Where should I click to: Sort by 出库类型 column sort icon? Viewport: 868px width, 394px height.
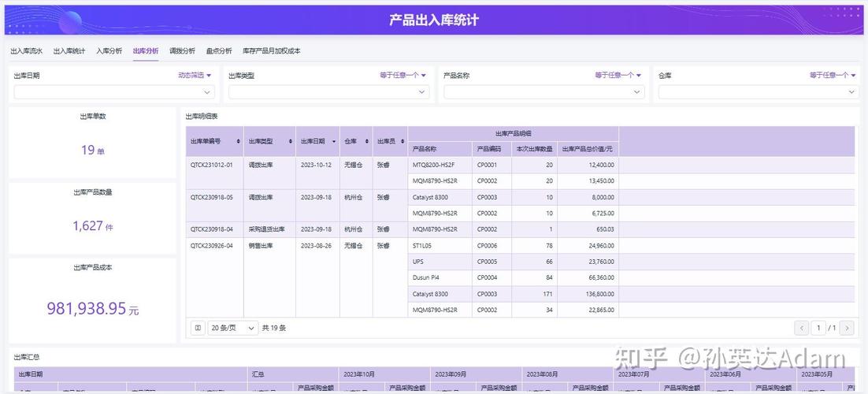(x=290, y=141)
